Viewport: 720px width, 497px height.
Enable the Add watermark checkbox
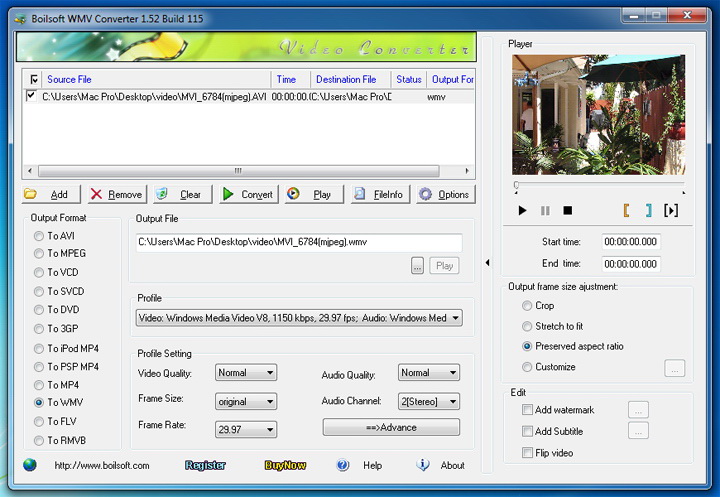tap(527, 410)
